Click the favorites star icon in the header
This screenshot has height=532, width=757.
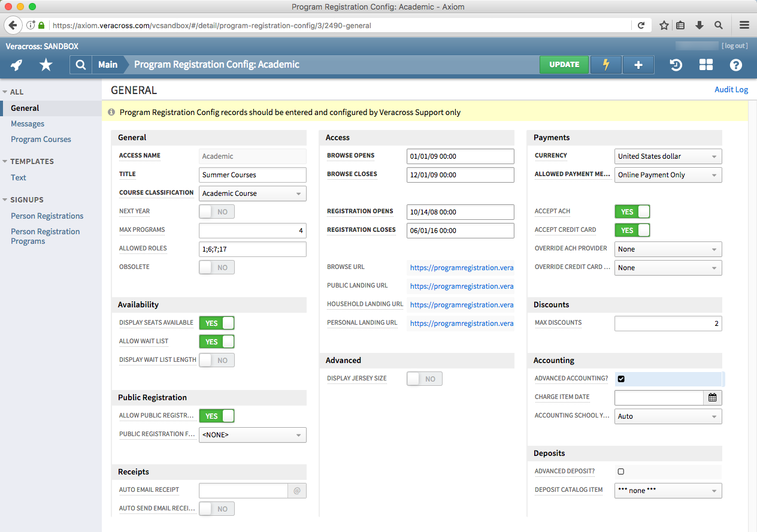tap(46, 65)
